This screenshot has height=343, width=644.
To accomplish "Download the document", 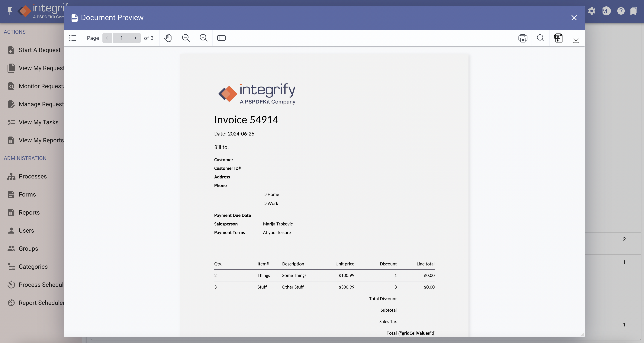I will pyautogui.click(x=576, y=38).
